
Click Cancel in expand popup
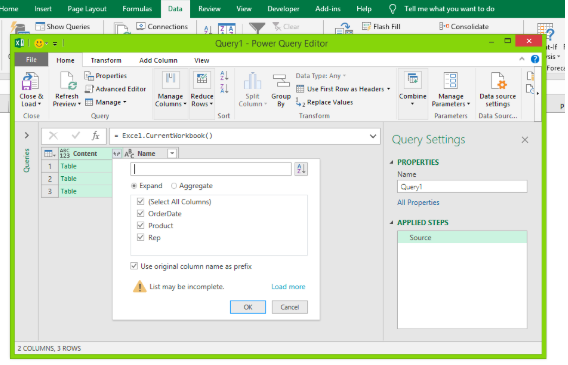point(290,307)
